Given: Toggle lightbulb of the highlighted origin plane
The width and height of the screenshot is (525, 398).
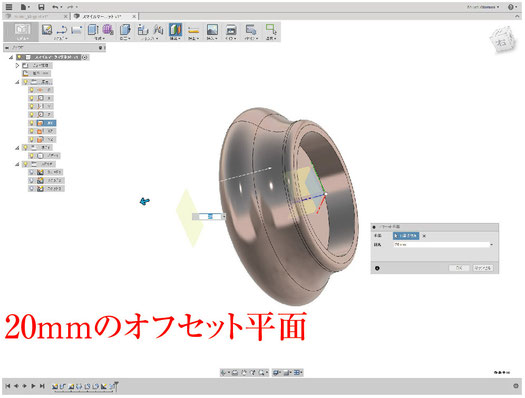Looking at the screenshot, I should (x=32, y=123).
